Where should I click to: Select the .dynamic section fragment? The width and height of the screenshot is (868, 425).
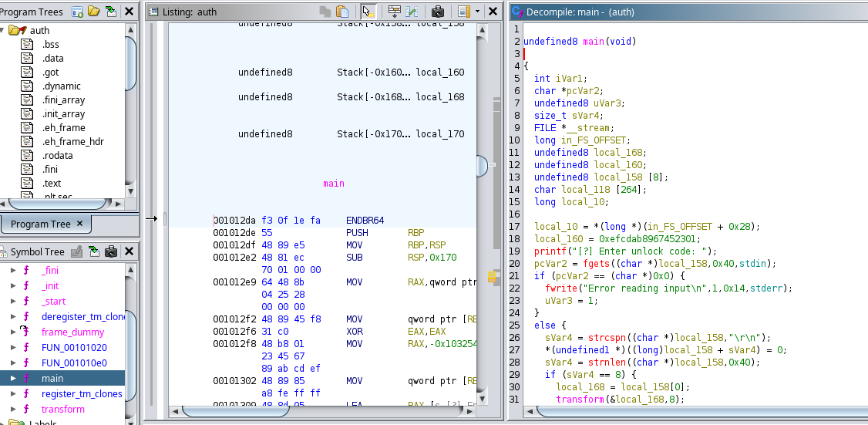click(x=61, y=86)
